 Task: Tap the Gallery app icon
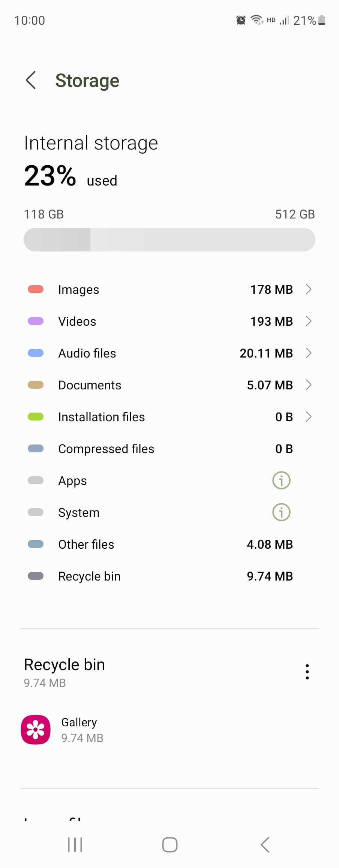36,730
